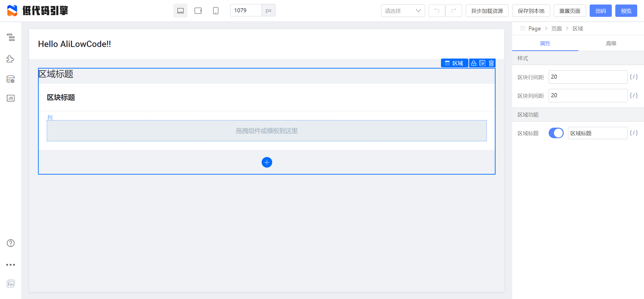Viewport: 644px width, 299px height.
Task: Select the Hello AliLowCode!! text
Action: pos(74,44)
